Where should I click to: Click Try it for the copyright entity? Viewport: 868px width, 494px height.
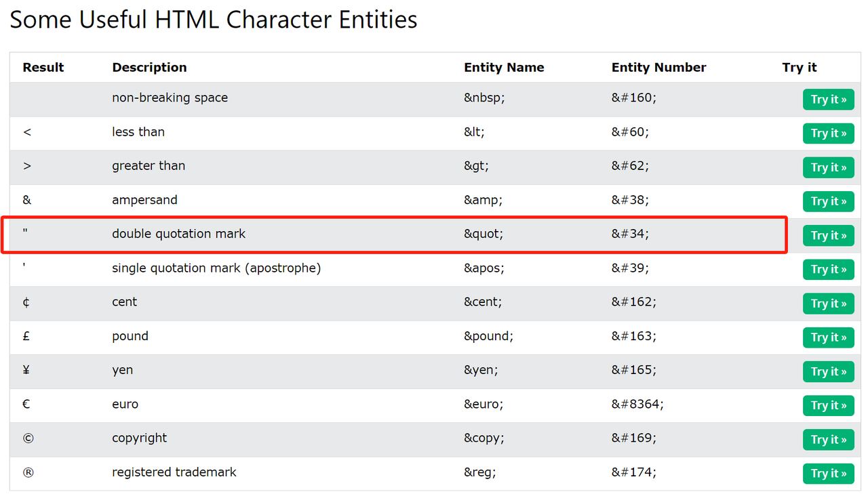point(828,440)
